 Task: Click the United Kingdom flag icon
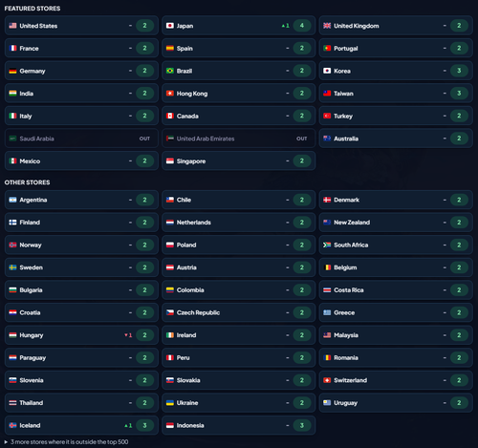[x=327, y=26]
